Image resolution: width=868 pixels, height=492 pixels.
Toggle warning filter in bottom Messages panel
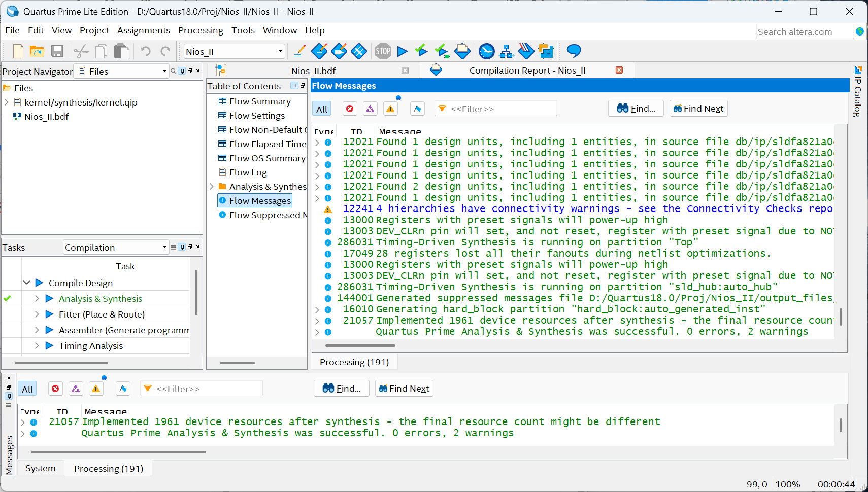[96, 389]
